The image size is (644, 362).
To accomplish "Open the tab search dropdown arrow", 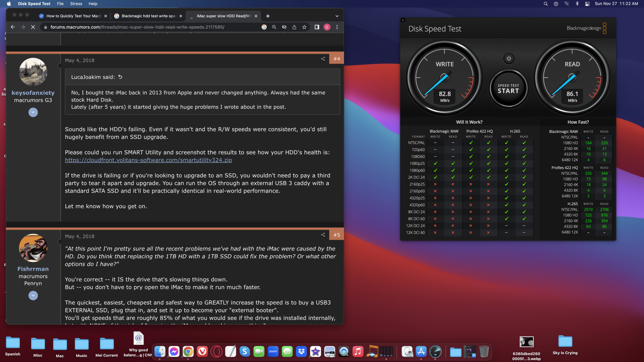I will (x=337, y=16).
